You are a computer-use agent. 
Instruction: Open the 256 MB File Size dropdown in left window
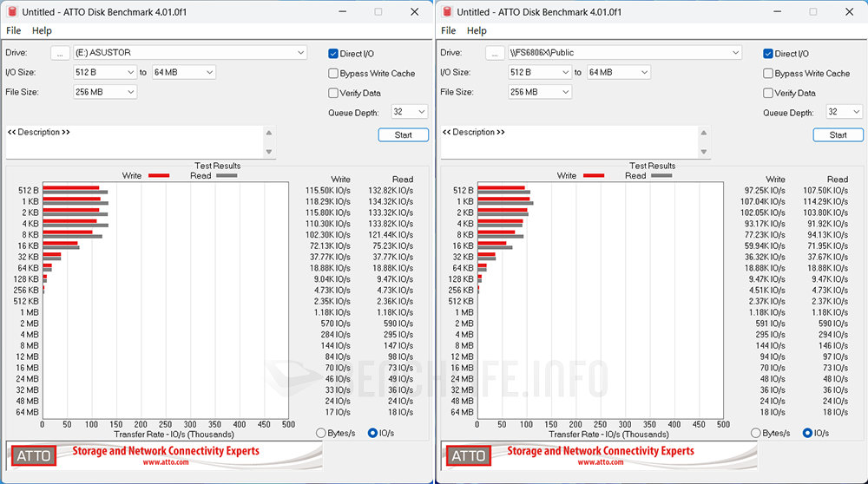coord(130,92)
